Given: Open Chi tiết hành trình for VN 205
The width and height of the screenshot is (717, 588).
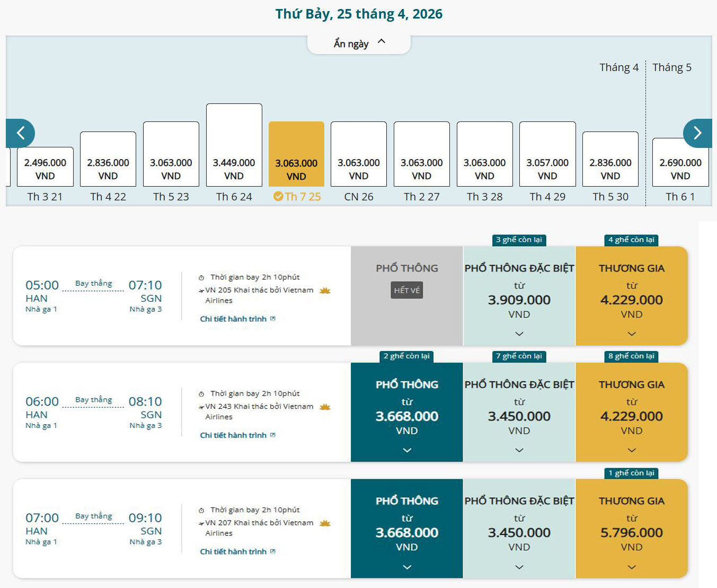Looking at the screenshot, I should point(233,319).
